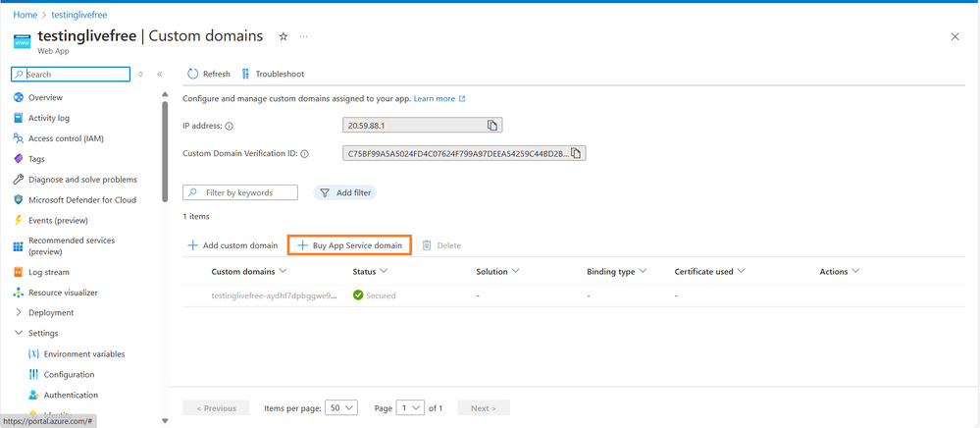Open testinglivefree breadcrumb link

pos(79,15)
